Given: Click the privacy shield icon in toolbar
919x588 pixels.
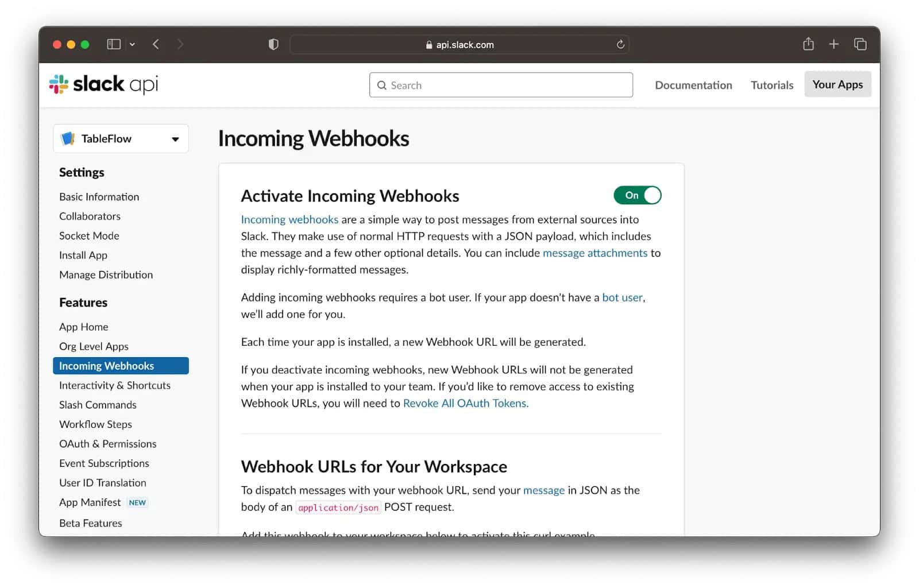Looking at the screenshot, I should 273,44.
